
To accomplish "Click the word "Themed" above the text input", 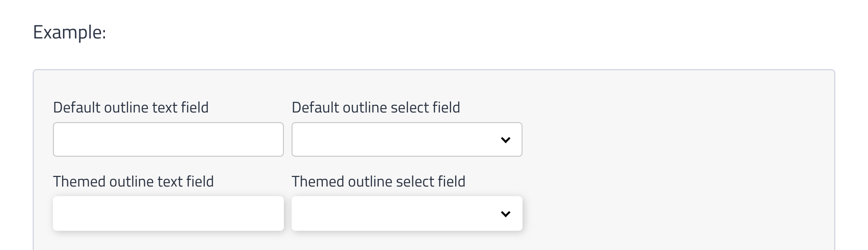I will click(x=79, y=181).
